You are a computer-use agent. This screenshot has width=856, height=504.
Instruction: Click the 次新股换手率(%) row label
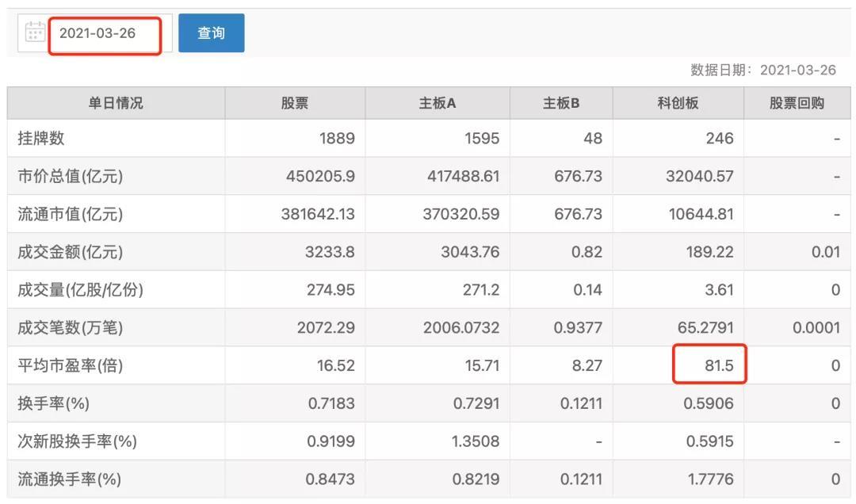[x=77, y=441]
